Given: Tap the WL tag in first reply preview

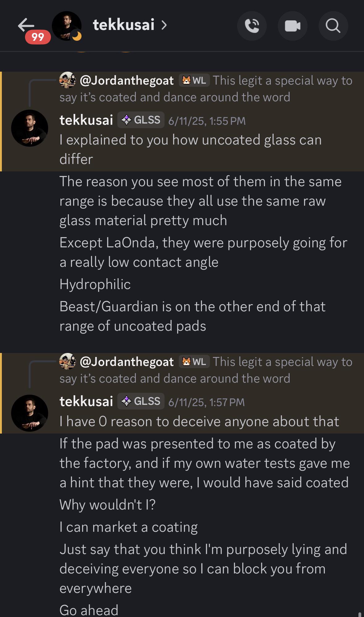Looking at the screenshot, I should [194, 81].
